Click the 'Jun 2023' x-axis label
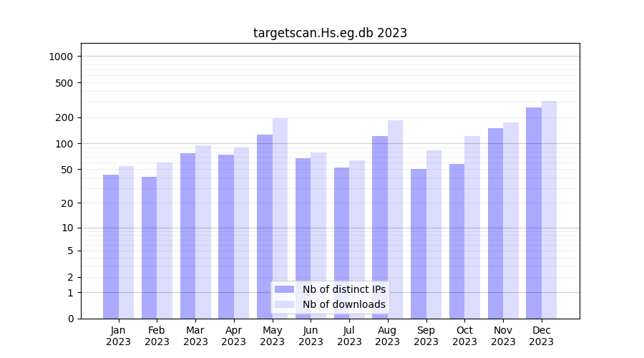644x358 pixels. pyautogui.click(x=311, y=336)
